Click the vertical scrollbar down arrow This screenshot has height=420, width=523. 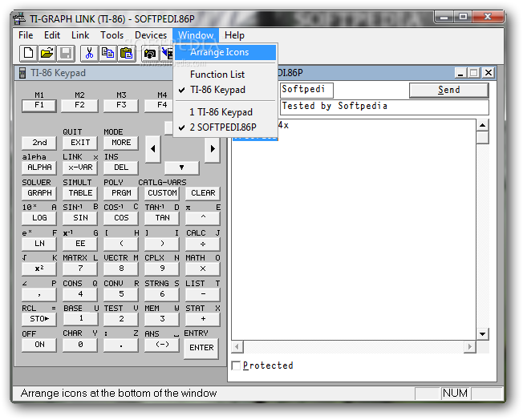[483, 333]
